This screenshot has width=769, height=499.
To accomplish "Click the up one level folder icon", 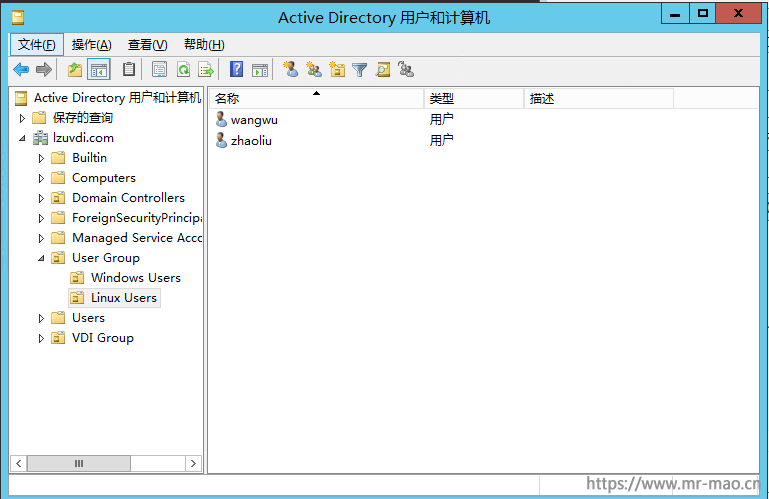I will pyautogui.click(x=75, y=70).
